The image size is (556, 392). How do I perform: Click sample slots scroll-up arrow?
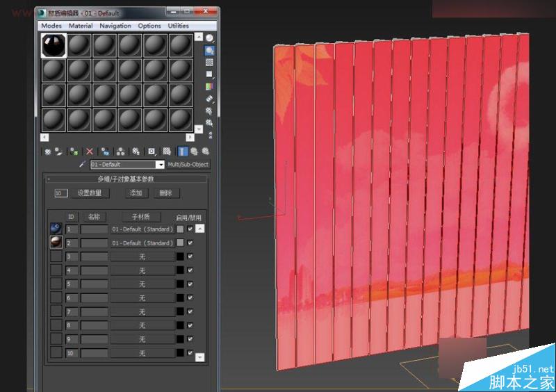199,37
